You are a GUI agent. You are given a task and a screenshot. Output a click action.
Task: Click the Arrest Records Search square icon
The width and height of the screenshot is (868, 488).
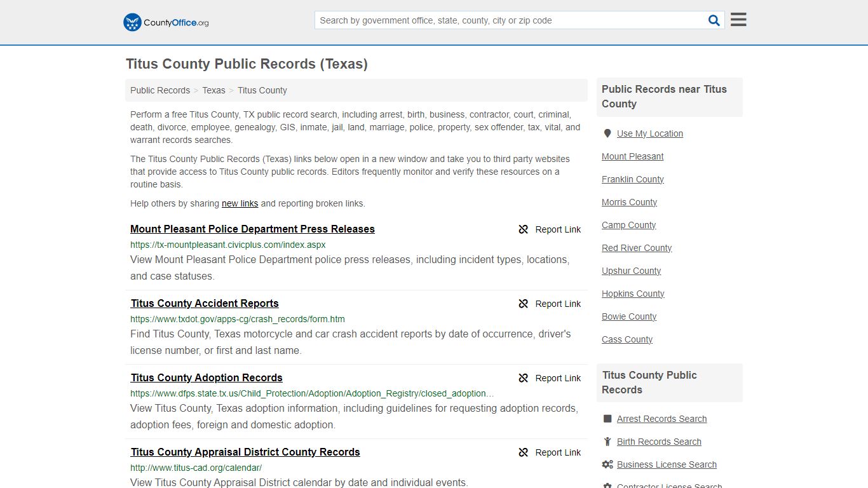607,419
